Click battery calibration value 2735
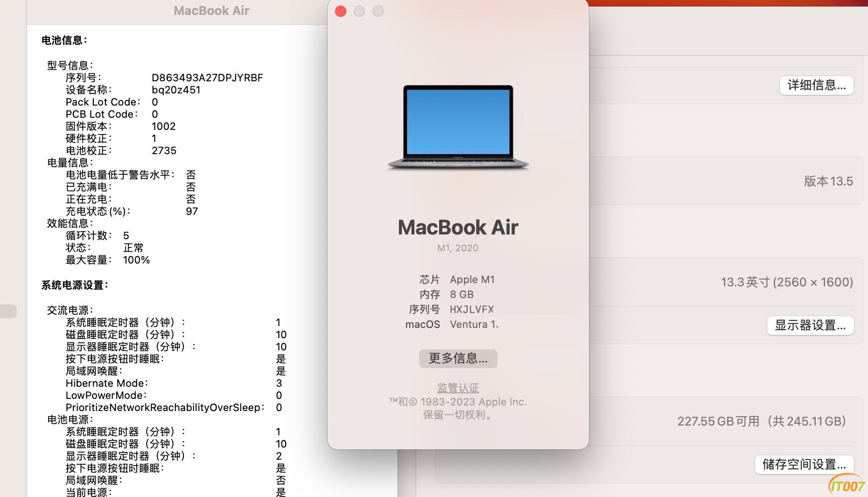Screen dimensions: 868x497 coord(164,150)
